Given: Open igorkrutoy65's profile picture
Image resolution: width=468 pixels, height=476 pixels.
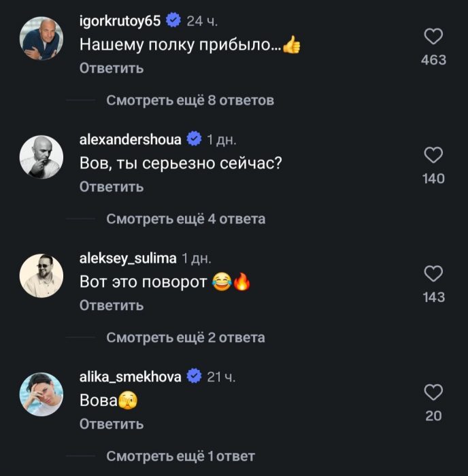Looking at the screenshot, I should pyautogui.click(x=41, y=39).
